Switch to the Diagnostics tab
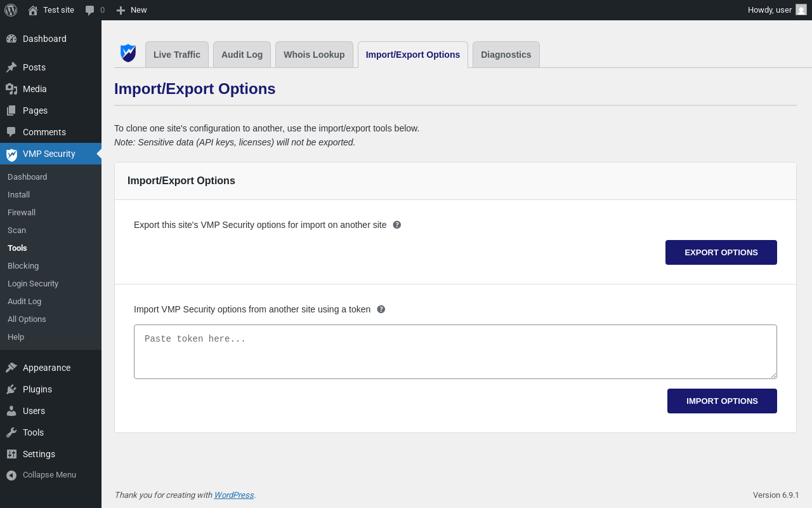This screenshot has height=508, width=812. click(x=506, y=55)
